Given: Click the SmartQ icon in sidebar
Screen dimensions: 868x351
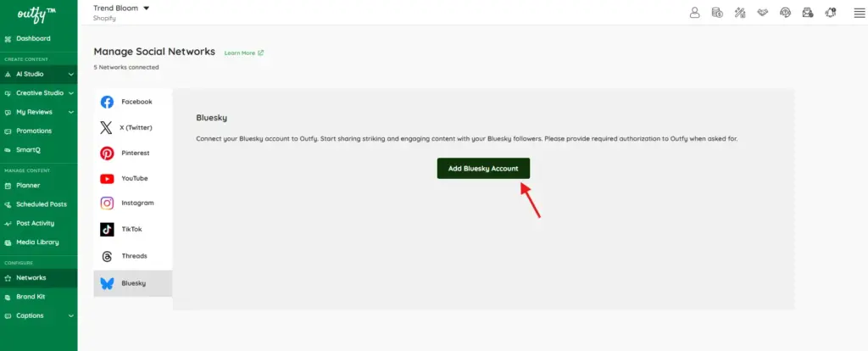Looking at the screenshot, I should (x=8, y=150).
